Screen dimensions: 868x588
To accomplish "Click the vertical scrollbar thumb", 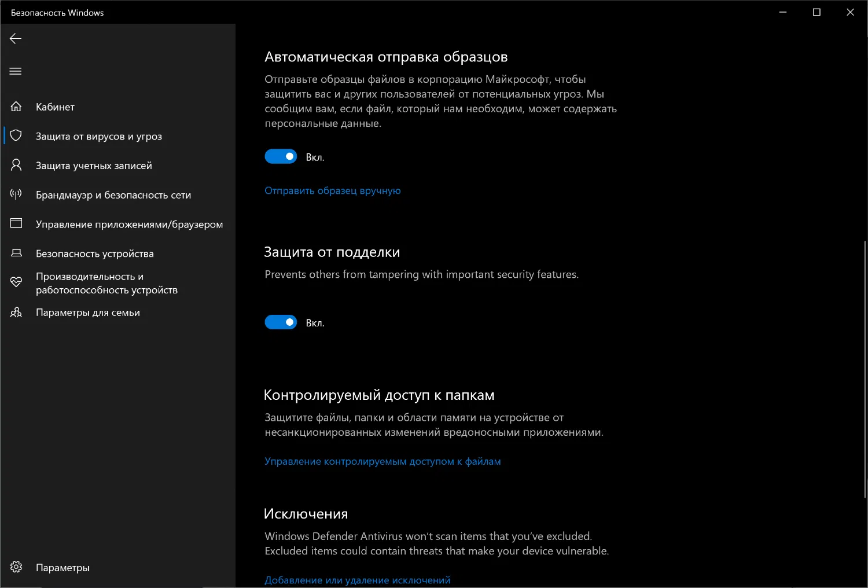I will (865, 369).
